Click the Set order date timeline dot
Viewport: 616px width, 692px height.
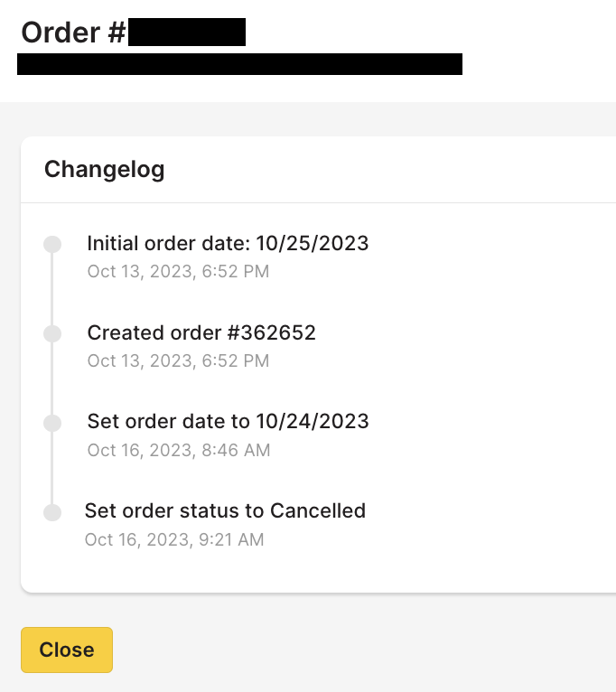(x=52, y=423)
